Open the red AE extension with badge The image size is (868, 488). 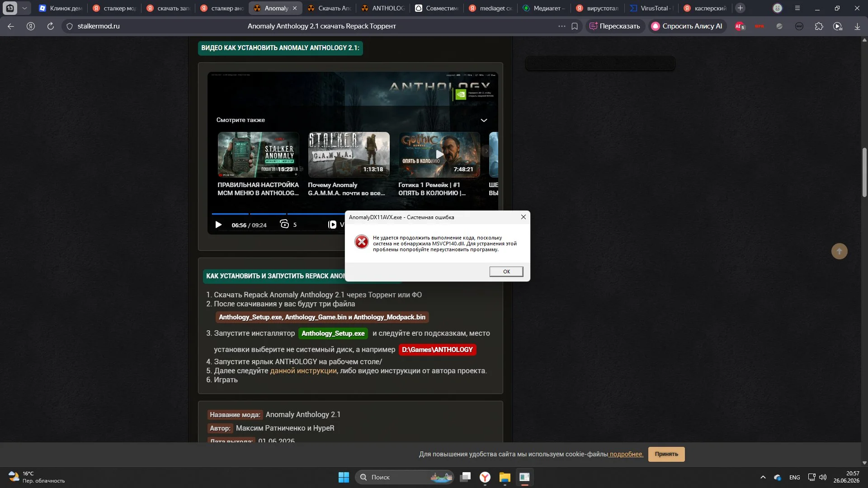click(x=740, y=26)
